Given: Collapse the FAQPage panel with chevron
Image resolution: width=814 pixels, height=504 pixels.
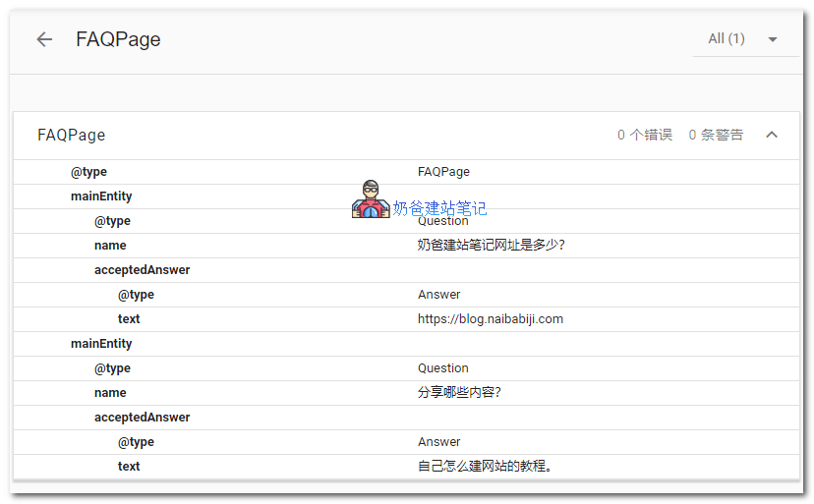Looking at the screenshot, I should point(772,135).
